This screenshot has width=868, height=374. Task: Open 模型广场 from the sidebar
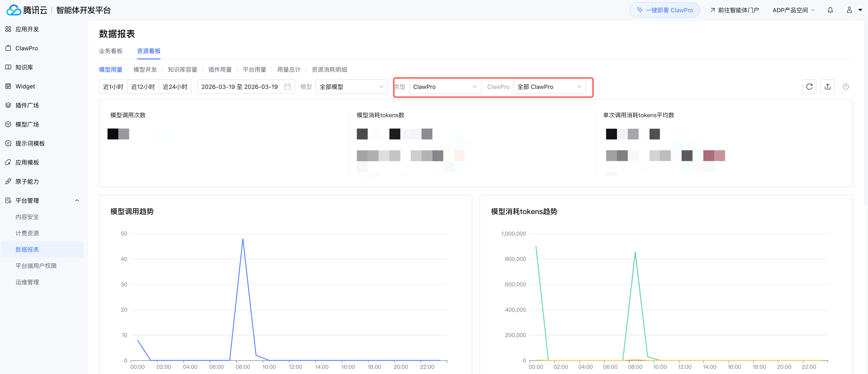pyautogui.click(x=27, y=124)
